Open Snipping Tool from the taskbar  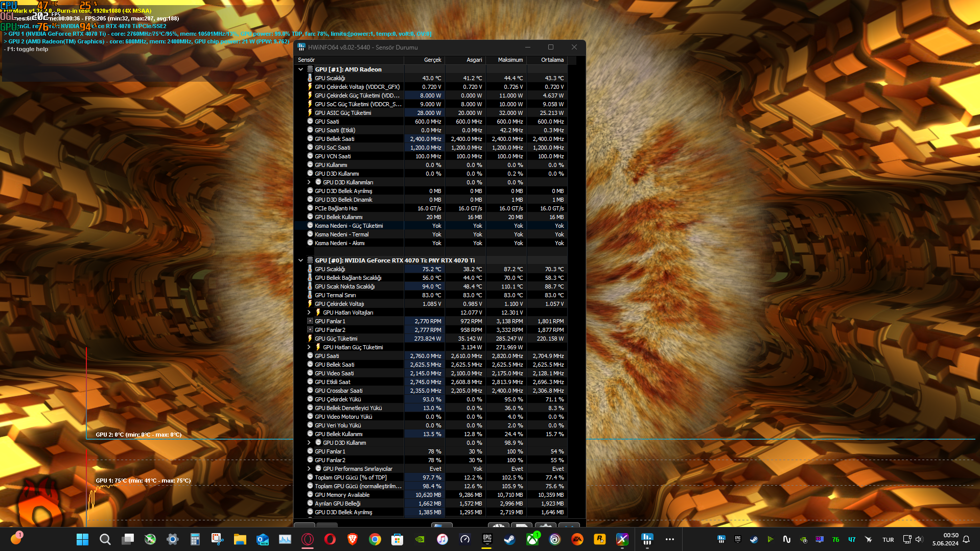click(217, 539)
